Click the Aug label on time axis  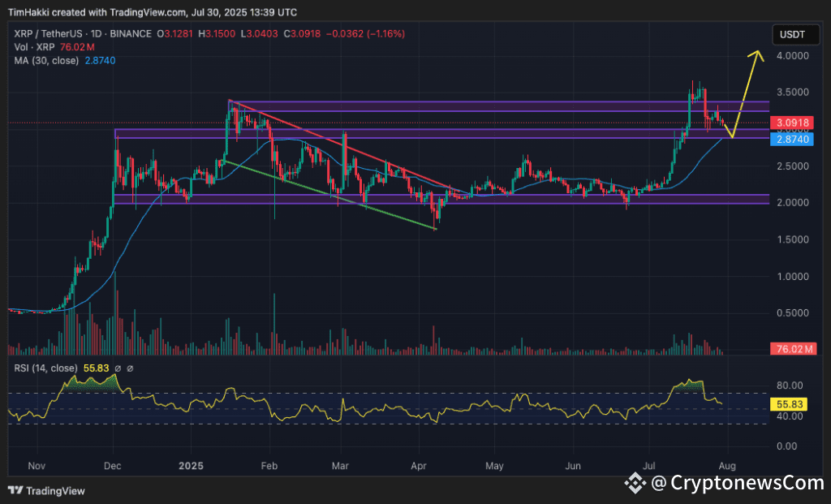(x=727, y=466)
